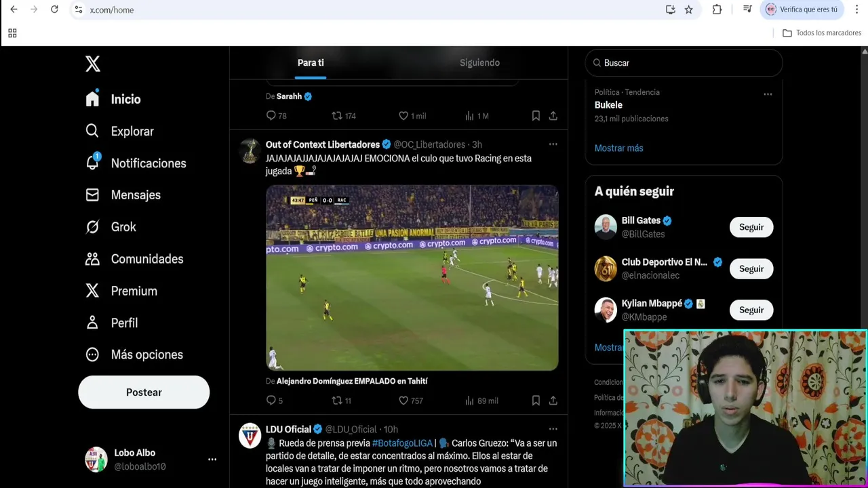Click the Postear button
The width and height of the screenshot is (868, 488).
pos(144,392)
